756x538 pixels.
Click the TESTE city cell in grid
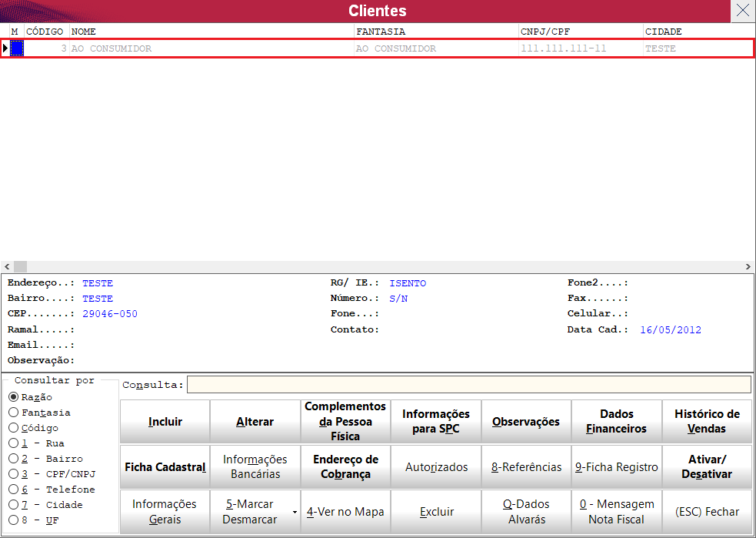pos(698,48)
